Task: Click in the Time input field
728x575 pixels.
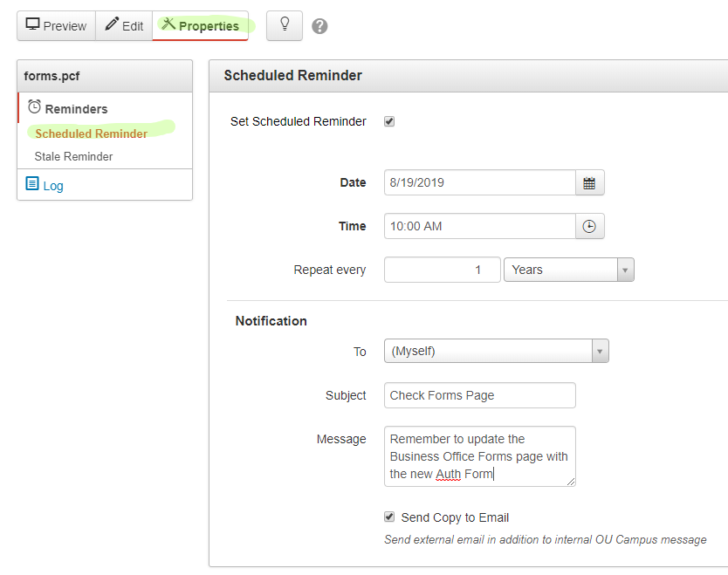Action: 478,227
